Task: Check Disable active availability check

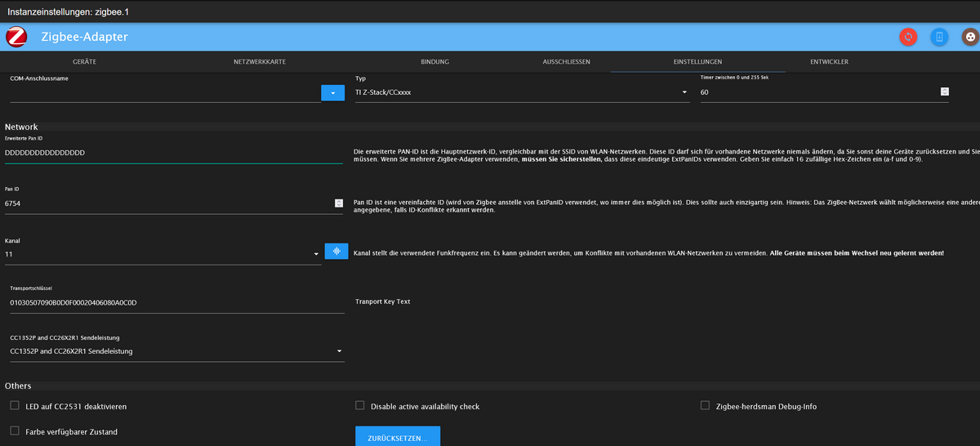Action: [x=360, y=405]
